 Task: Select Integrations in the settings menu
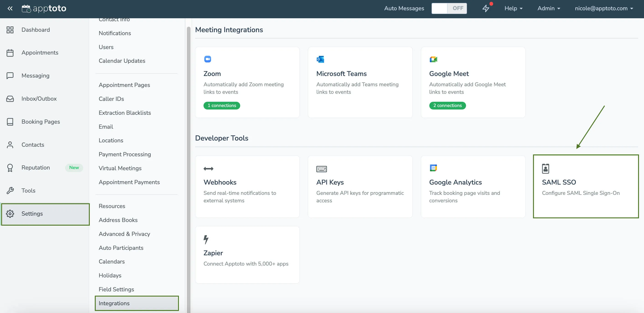[x=114, y=303]
